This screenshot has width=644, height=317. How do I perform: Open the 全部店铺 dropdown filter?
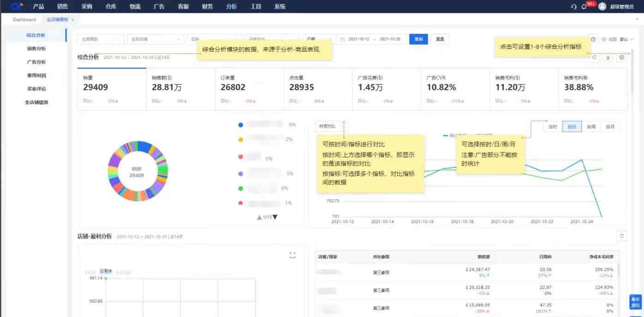click(x=155, y=40)
